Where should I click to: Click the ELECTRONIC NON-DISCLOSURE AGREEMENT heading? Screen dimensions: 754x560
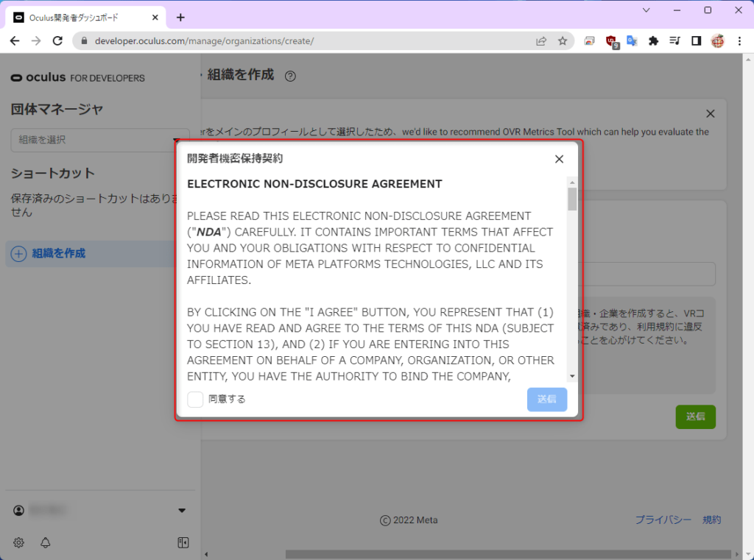coord(314,184)
